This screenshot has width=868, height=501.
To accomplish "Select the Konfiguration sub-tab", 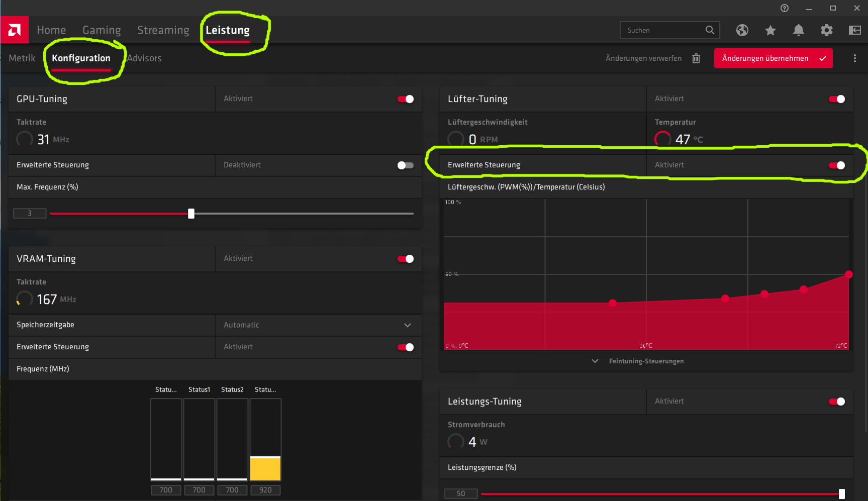I will click(x=81, y=58).
